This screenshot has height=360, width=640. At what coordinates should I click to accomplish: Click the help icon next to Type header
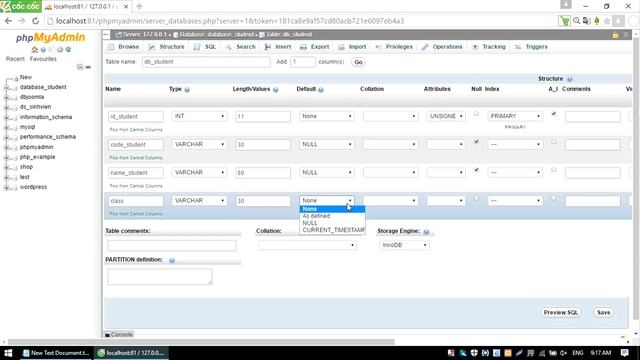tap(187, 90)
